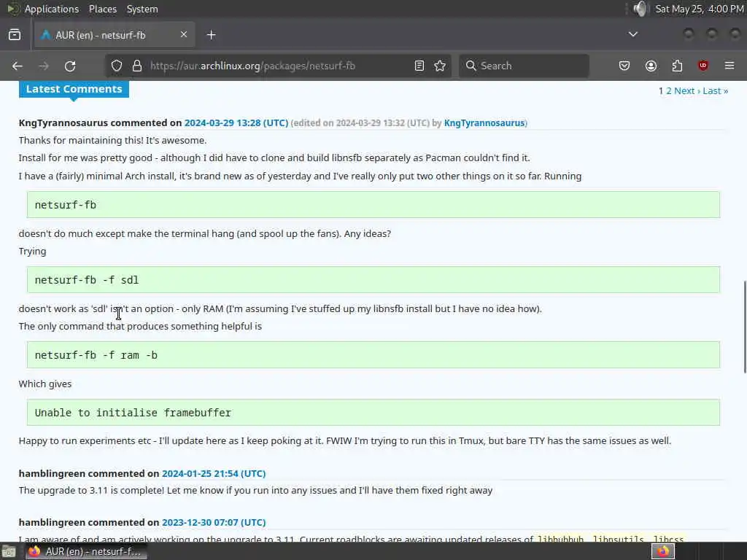
Task: Close the AUR netsurf-fb tab
Action: click(184, 34)
